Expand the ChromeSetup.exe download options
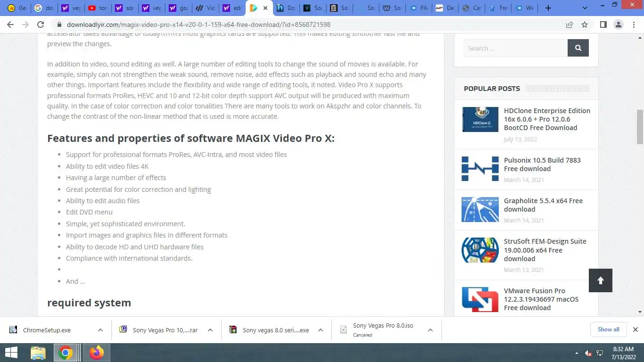The width and height of the screenshot is (644, 362). pyautogui.click(x=100, y=330)
